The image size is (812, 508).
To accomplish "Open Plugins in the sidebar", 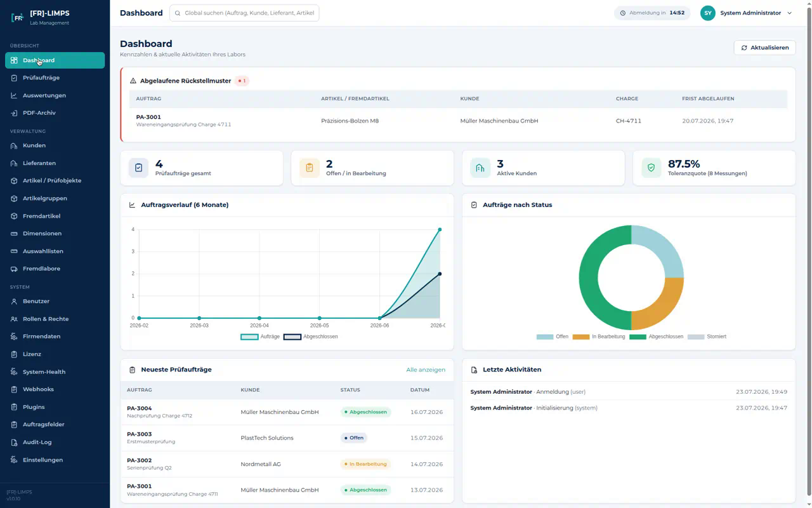I will [x=55, y=407].
